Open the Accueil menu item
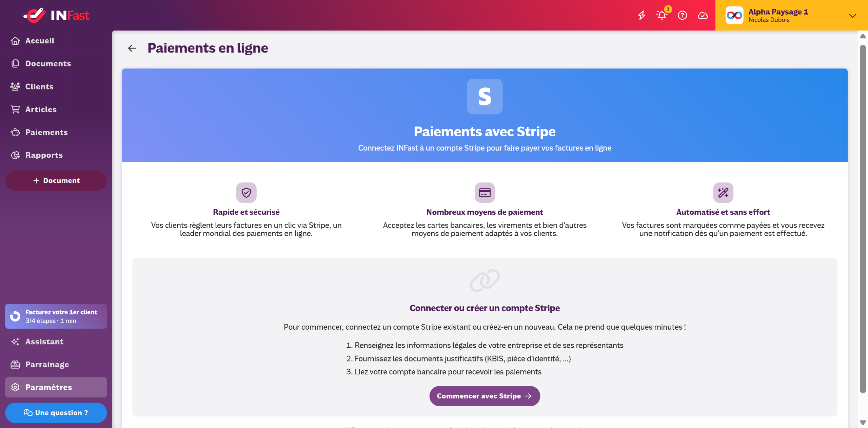 pos(40,41)
